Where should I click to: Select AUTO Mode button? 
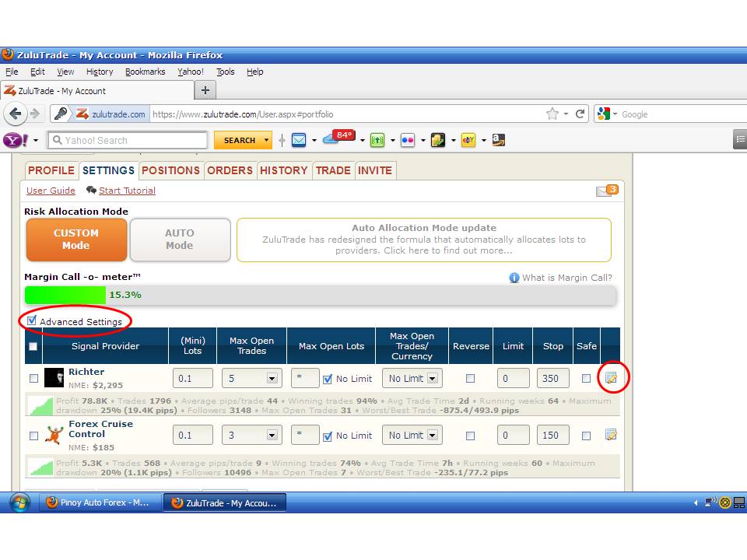tap(180, 240)
